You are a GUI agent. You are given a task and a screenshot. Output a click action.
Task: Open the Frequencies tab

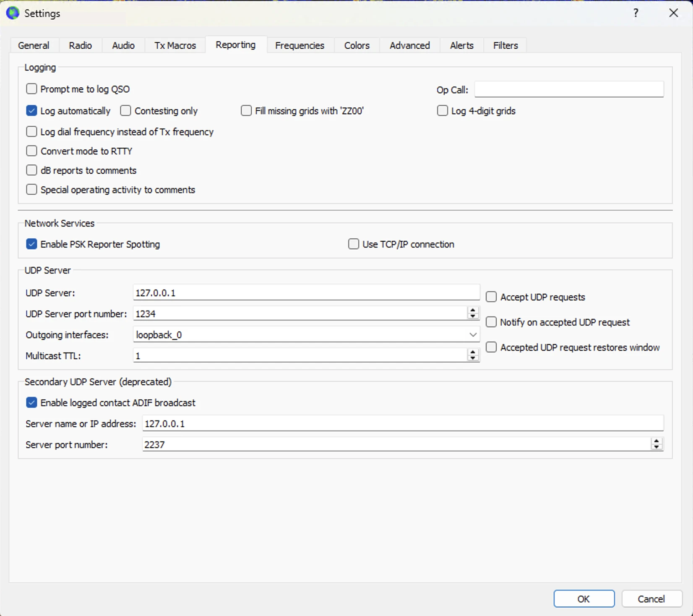[x=300, y=45]
